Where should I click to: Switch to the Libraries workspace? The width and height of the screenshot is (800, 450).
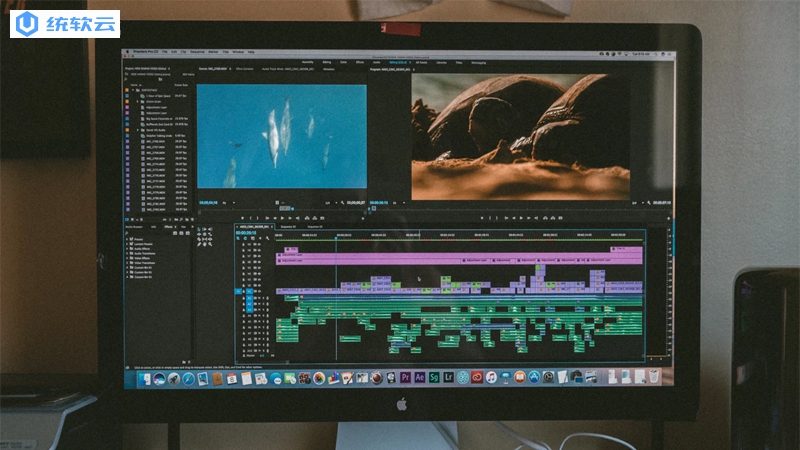pos(441,62)
